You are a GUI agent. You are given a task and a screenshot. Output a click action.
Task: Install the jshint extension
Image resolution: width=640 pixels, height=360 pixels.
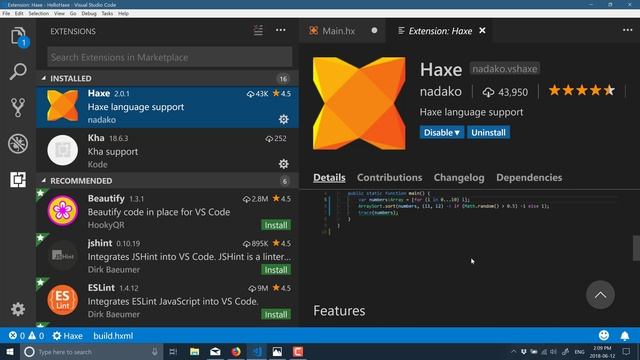click(276, 270)
